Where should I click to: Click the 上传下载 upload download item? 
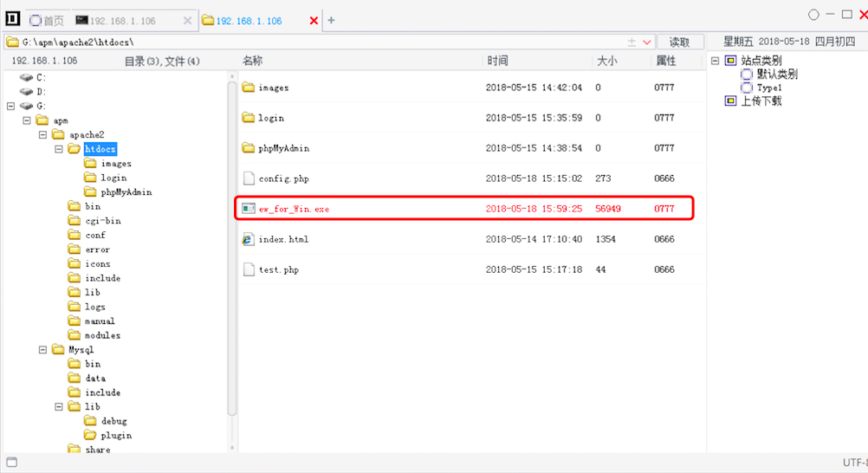point(761,100)
